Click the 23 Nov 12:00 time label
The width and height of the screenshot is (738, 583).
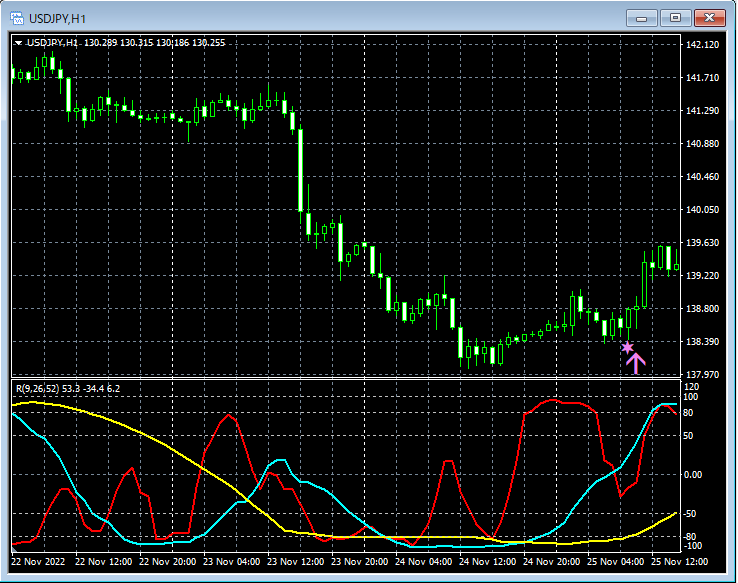click(295, 562)
